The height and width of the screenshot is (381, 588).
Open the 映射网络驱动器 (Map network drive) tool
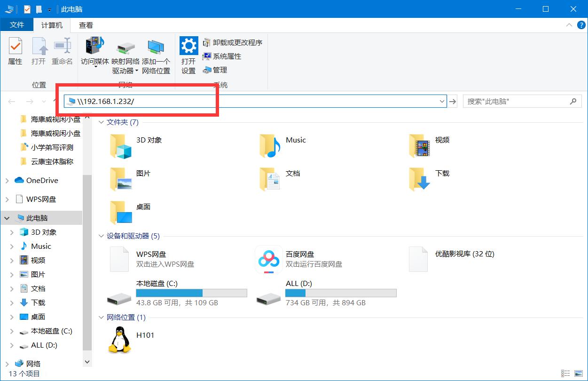125,55
